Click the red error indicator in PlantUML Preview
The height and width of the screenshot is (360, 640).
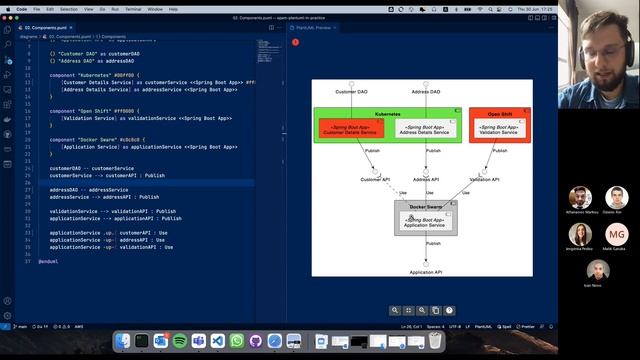[296, 42]
